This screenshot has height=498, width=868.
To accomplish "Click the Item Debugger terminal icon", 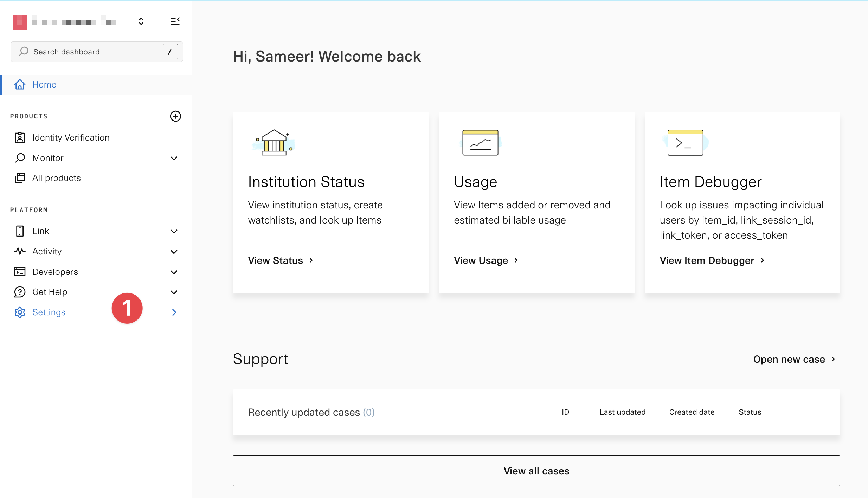I will click(685, 143).
